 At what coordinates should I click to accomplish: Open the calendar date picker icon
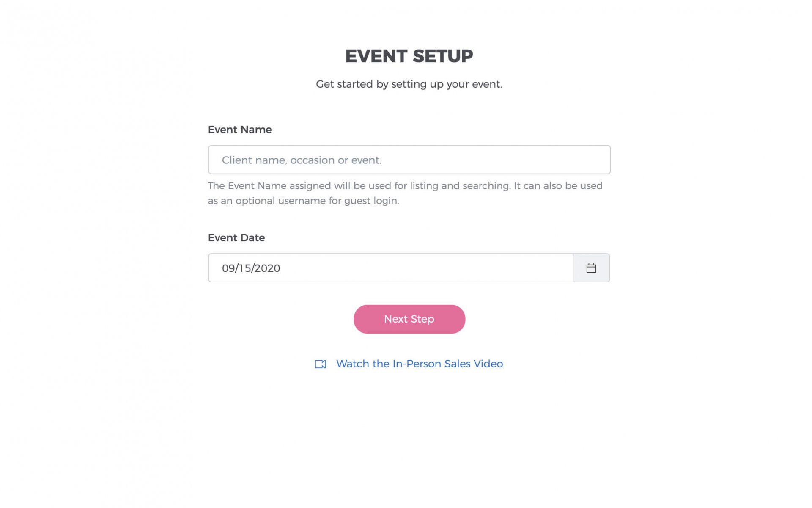pyautogui.click(x=591, y=268)
